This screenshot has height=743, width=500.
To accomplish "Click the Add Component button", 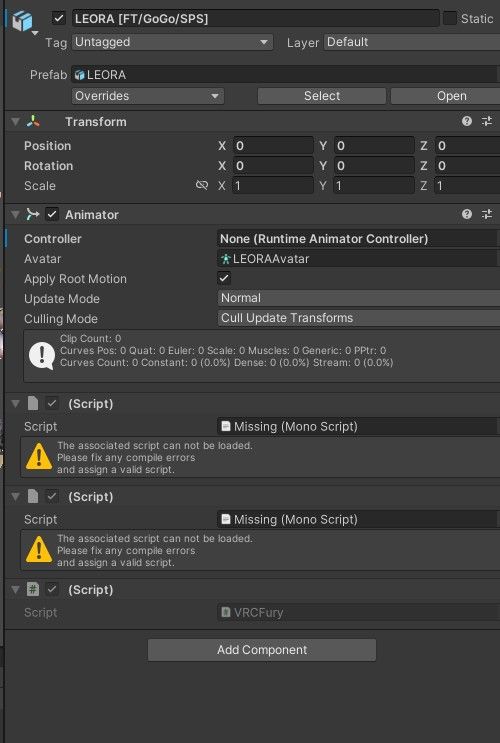I will [262, 650].
